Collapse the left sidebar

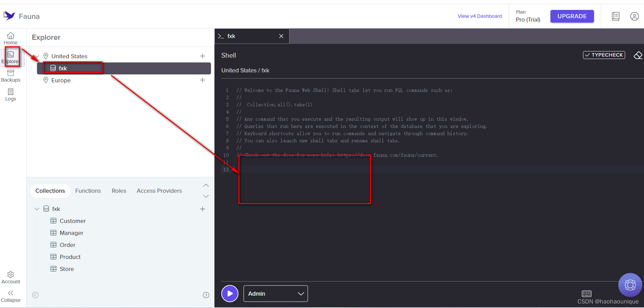click(11, 296)
